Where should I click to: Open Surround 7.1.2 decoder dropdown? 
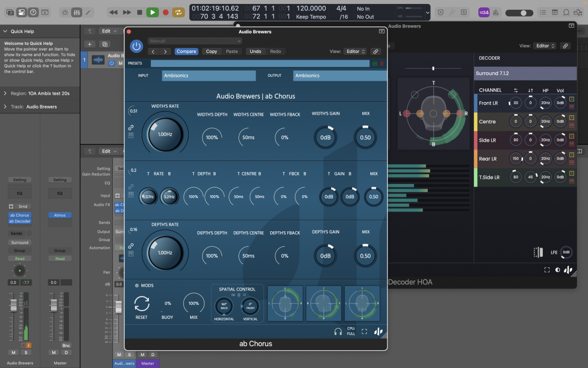click(x=526, y=74)
